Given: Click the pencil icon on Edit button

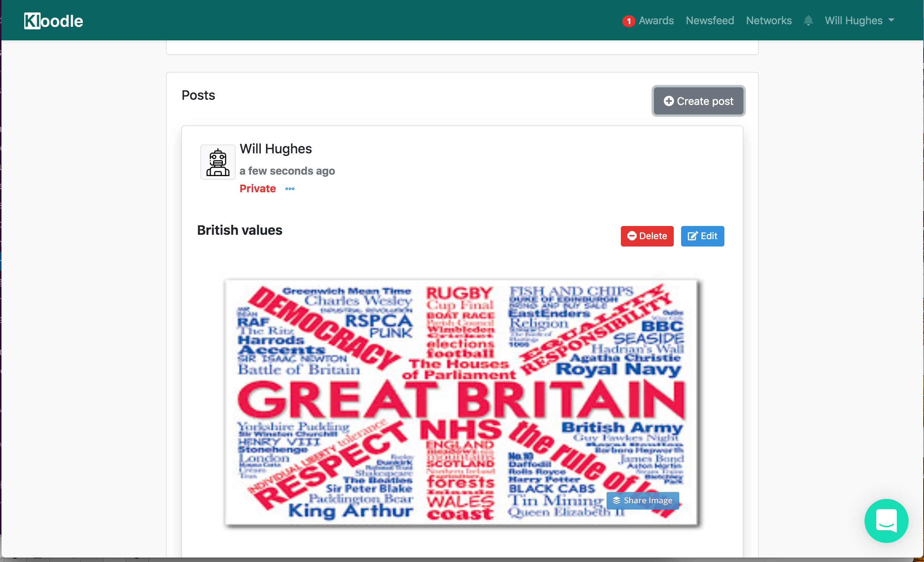Looking at the screenshot, I should (692, 236).
